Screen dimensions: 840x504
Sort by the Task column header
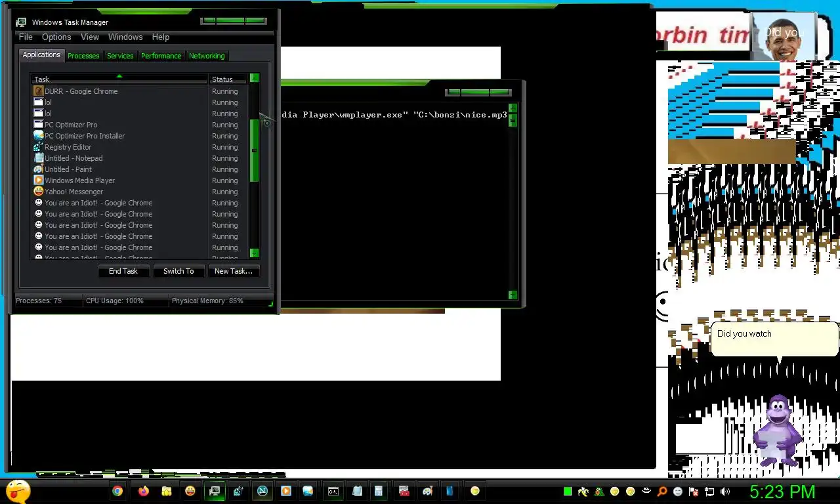click(x=119, y=79)
